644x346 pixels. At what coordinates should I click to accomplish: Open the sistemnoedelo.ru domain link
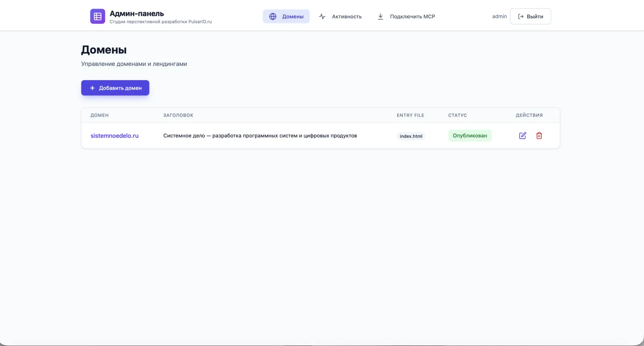114,136
